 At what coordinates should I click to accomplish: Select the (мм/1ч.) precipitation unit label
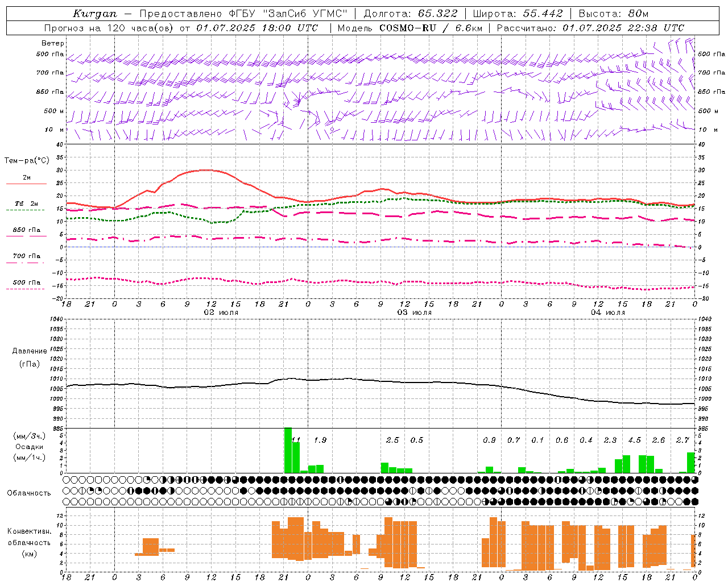click(29, 458)
